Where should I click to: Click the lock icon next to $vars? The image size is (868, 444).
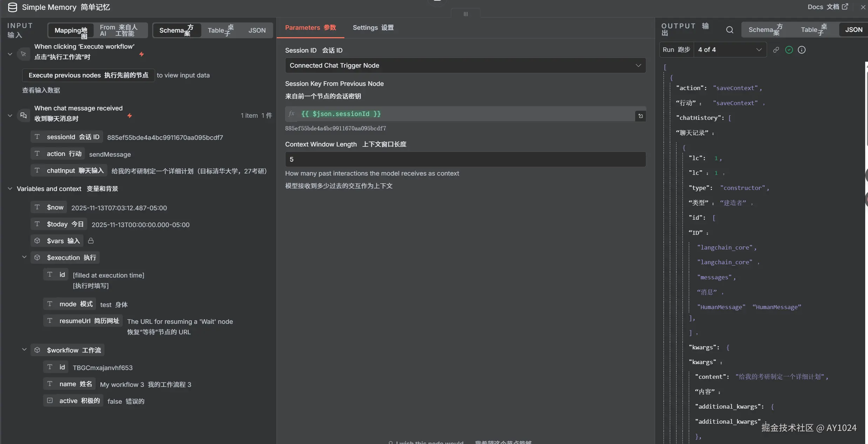click(x=91, y=241)
